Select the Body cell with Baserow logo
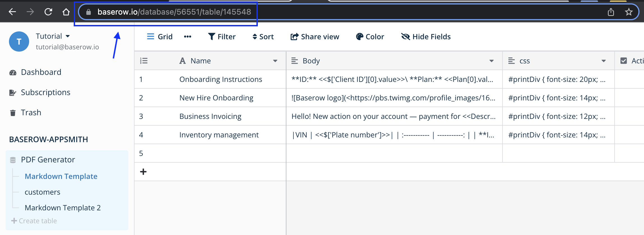 coord(394,98)
